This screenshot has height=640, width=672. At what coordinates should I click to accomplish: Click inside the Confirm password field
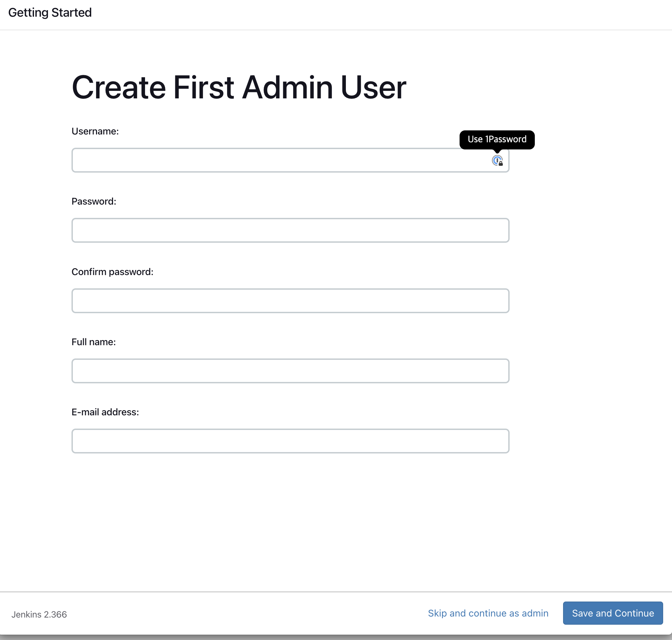click(290, 301)
